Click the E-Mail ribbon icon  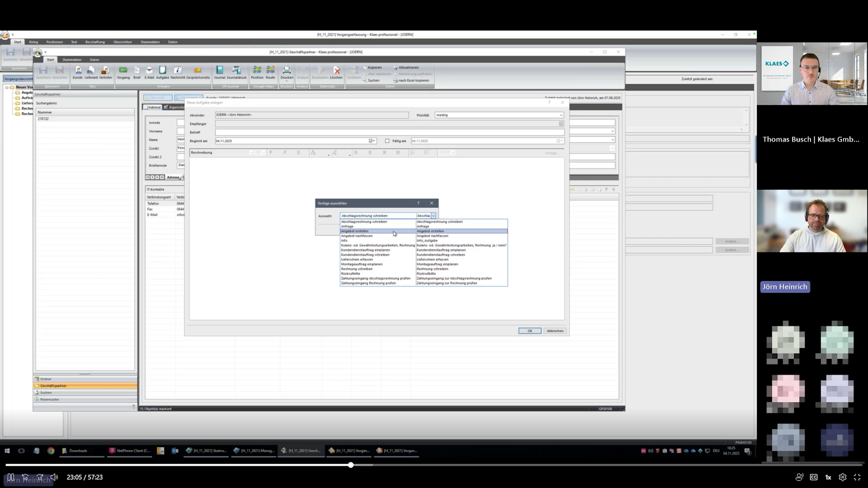click(x=149, y=72)
